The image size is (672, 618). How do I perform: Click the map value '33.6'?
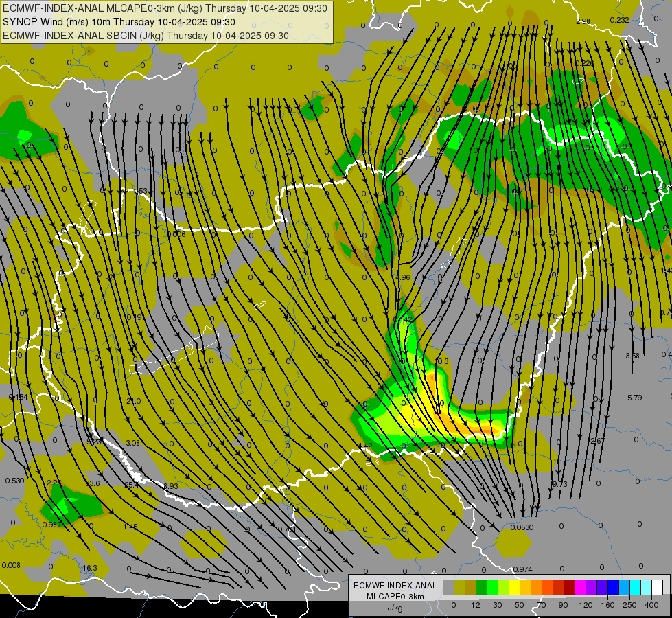coord(93,484)
